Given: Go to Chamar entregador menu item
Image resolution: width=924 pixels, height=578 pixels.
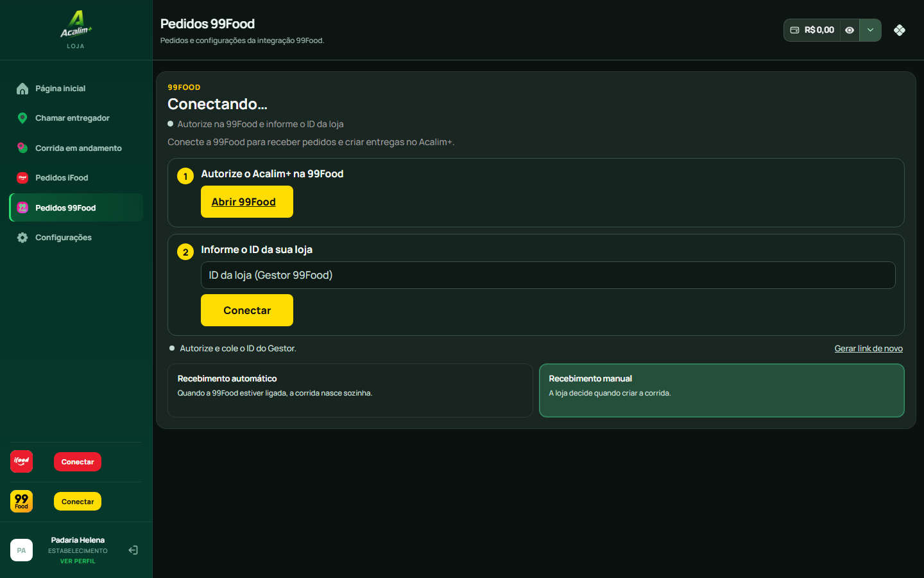Looking at the screenshot, I should coord(76,118).
